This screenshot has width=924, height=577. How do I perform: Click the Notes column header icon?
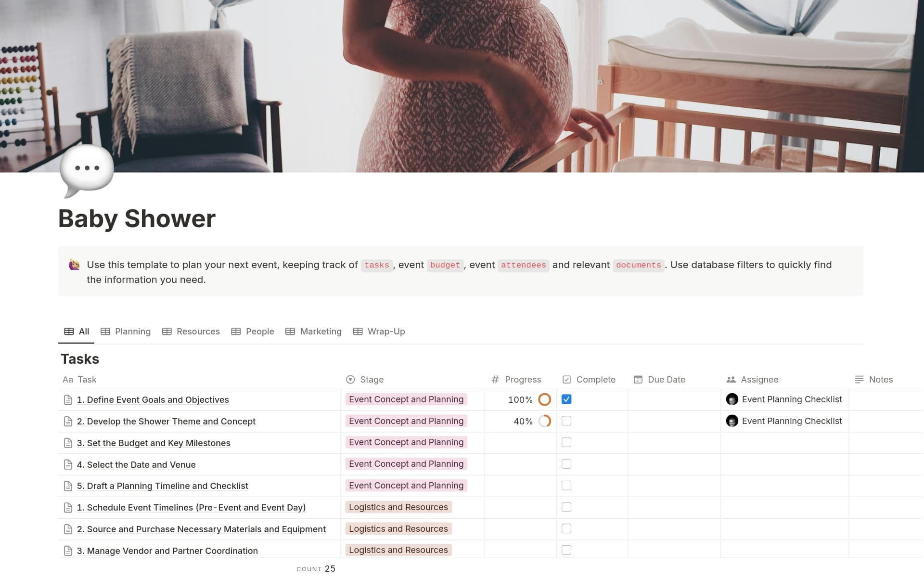(x=859, y=380)
